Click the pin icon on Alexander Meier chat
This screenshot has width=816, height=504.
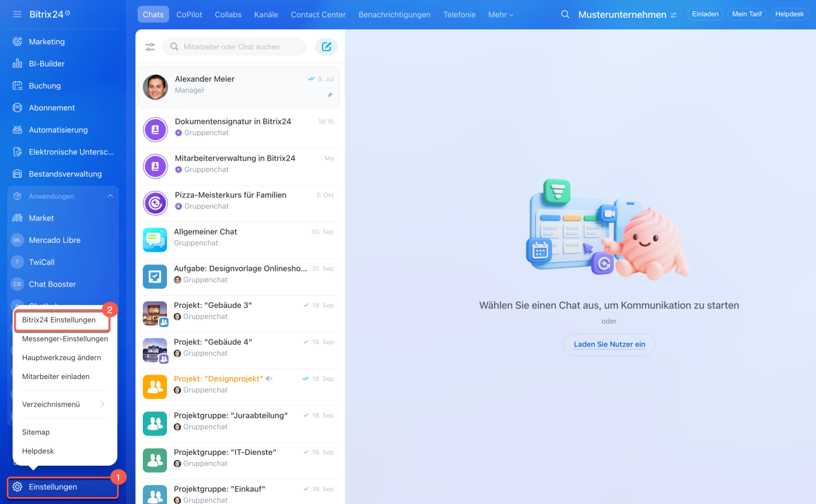[x=330, y=95]
